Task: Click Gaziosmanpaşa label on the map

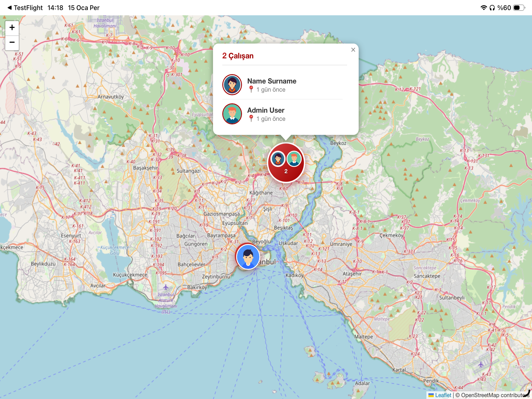Action: click(x=222, y=214)
